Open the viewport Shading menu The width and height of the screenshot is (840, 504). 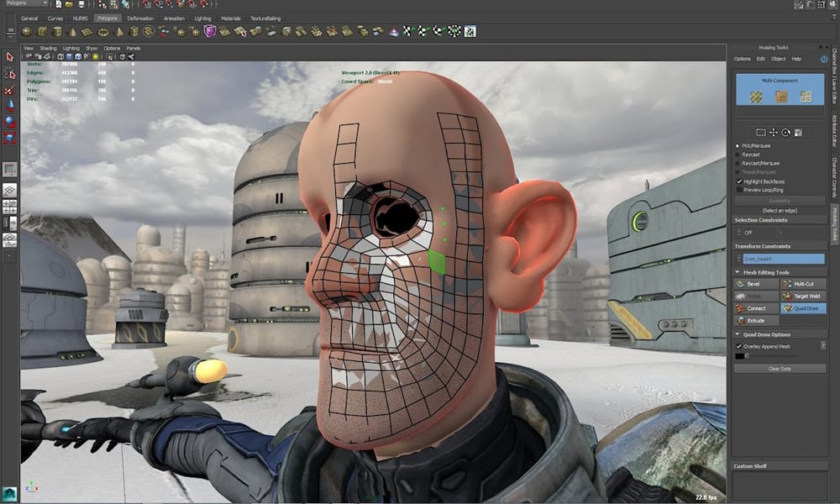click(48, 48)
